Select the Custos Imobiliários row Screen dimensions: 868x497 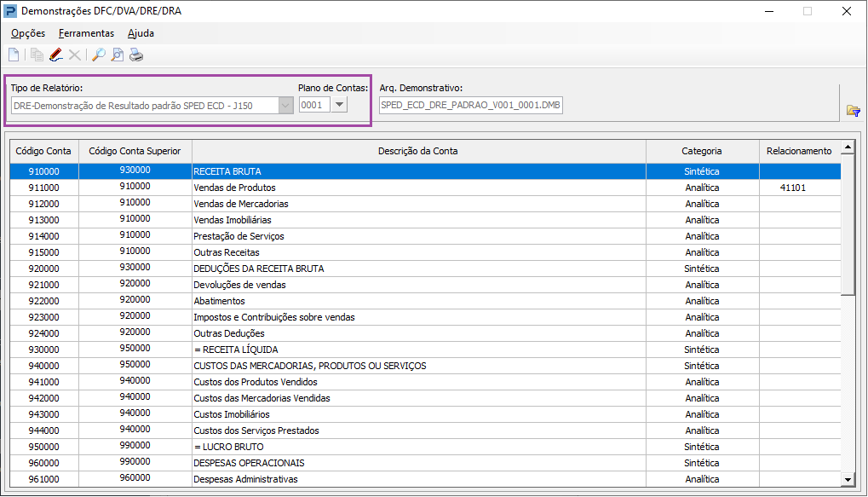coord(425,414)
